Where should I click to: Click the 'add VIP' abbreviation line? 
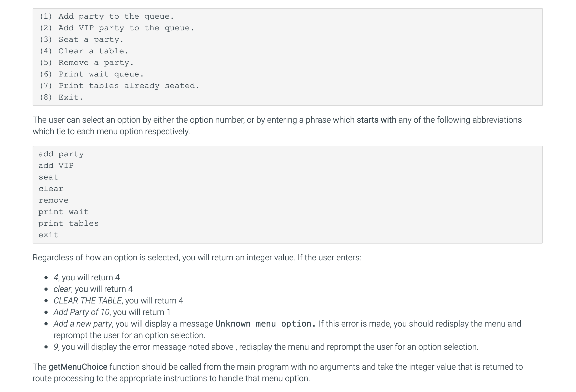point(56,166)
